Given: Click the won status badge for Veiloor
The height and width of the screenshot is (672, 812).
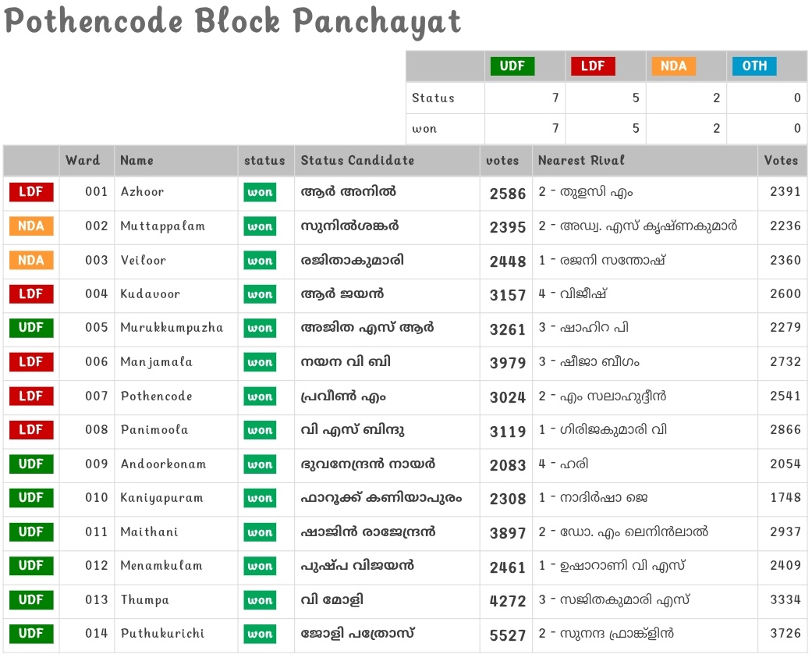Looking at the screenshot, I should (260, 261).
